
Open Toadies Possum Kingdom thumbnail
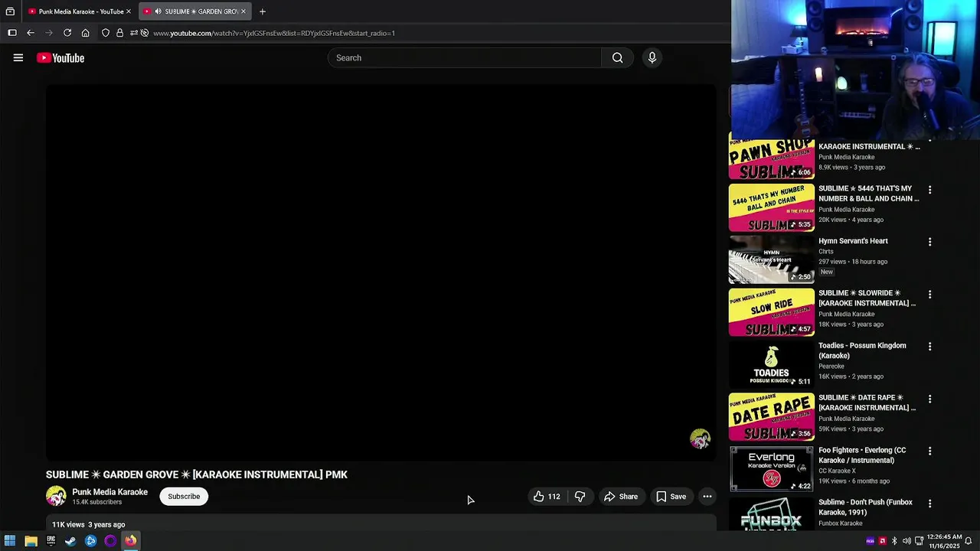coord(772,364)
